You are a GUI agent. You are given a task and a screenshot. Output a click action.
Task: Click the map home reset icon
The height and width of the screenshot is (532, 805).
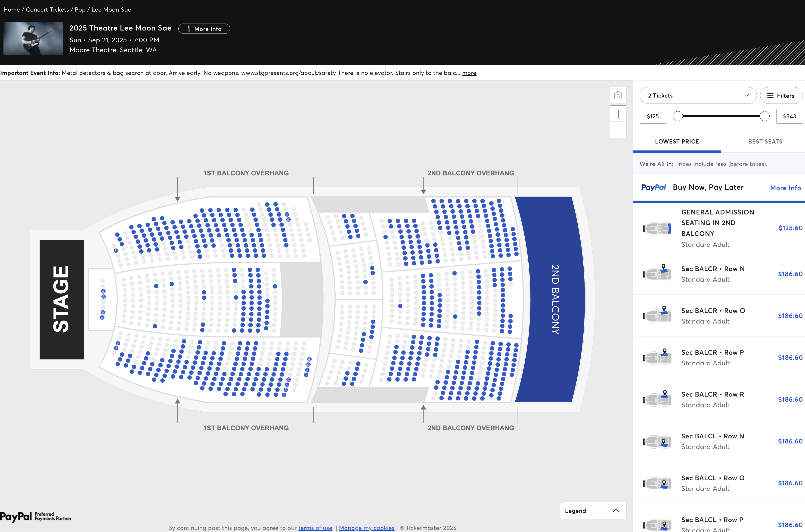[x=618, y=95]
